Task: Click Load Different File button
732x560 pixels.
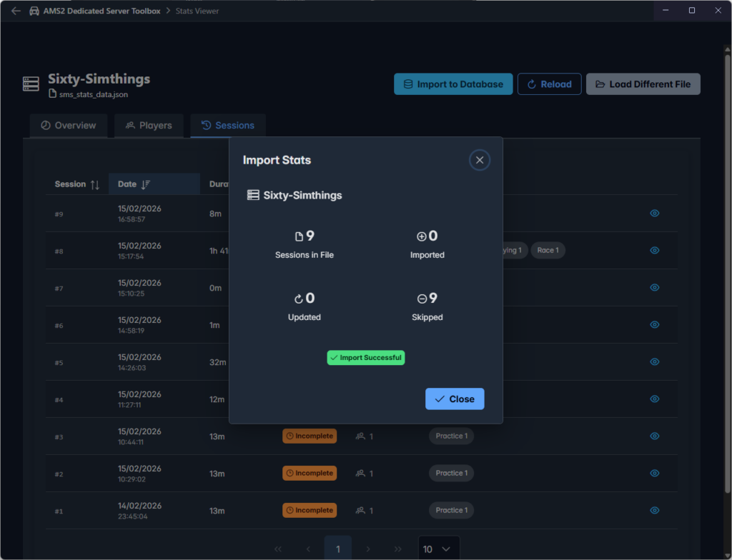Action: click(643, 84)
